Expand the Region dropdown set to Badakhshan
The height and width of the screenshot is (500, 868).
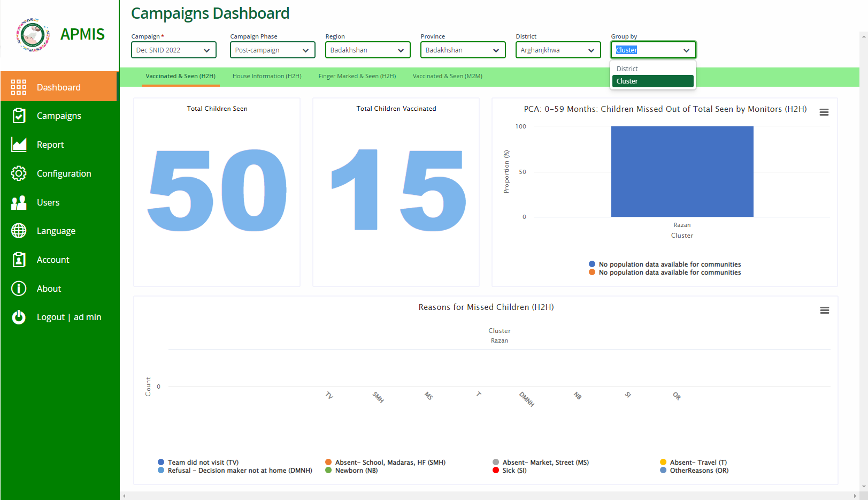(x=367, y=50)
